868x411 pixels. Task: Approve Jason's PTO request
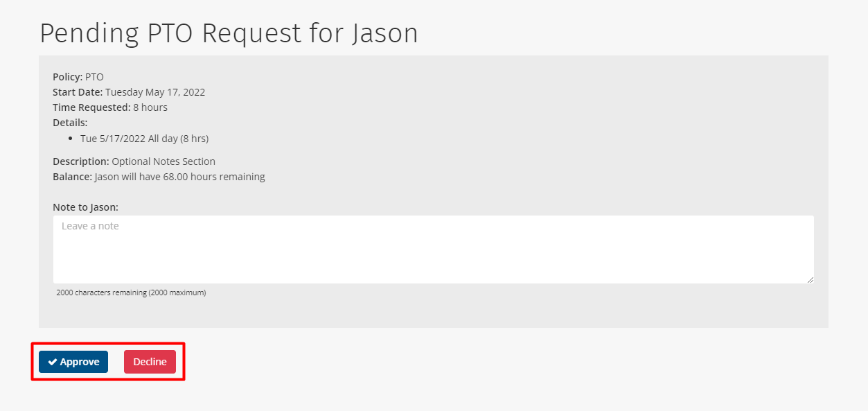[73, 362]
